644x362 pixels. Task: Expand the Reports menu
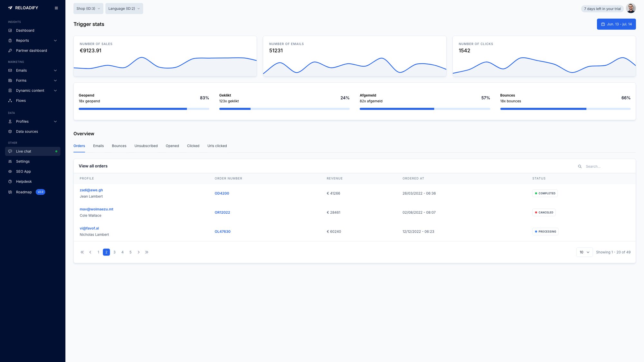22,40
